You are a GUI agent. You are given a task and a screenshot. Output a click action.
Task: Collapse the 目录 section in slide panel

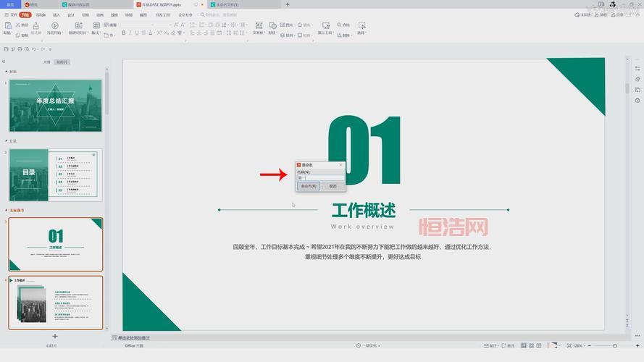[x=7, y=140]
